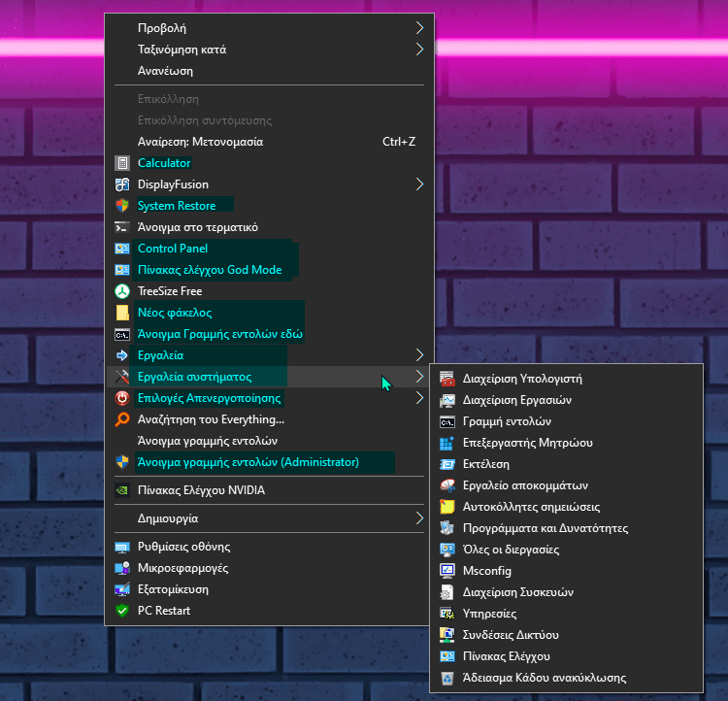
Task: Click the Υπηρεσίες services icon
Action: pyautogui.click(x=447, y=614)
